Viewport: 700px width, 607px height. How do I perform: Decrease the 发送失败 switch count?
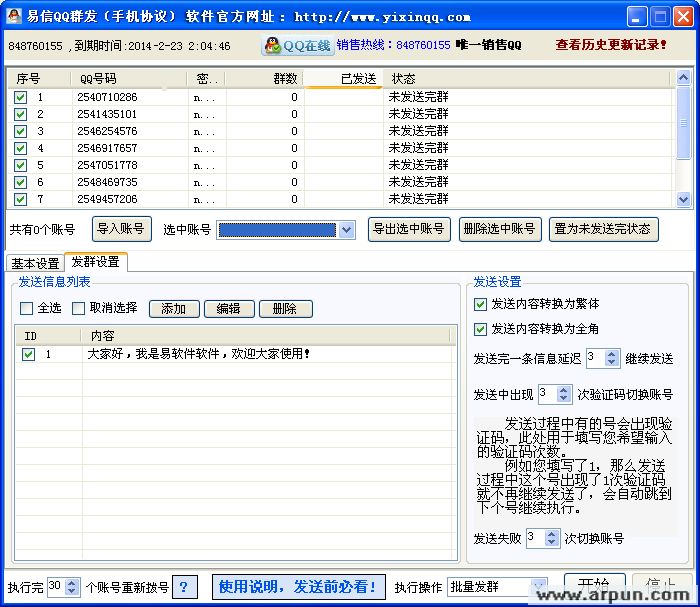coord(552,542)
